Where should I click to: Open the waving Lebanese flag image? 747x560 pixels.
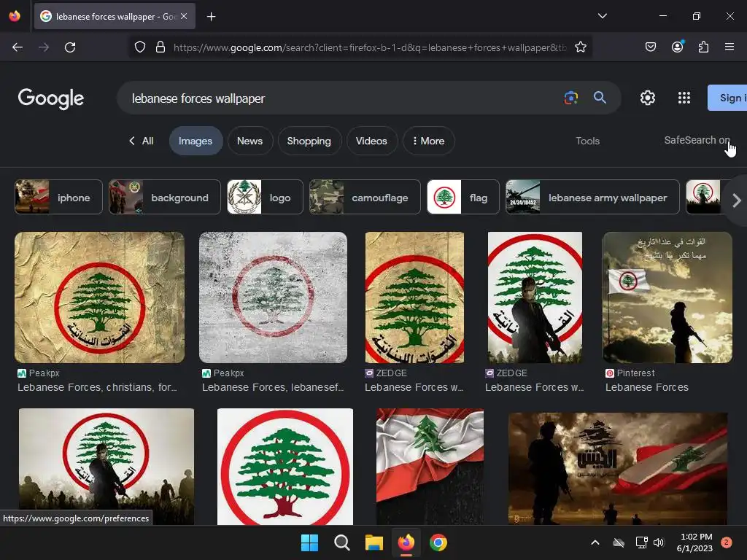click(x=430, y=467)
